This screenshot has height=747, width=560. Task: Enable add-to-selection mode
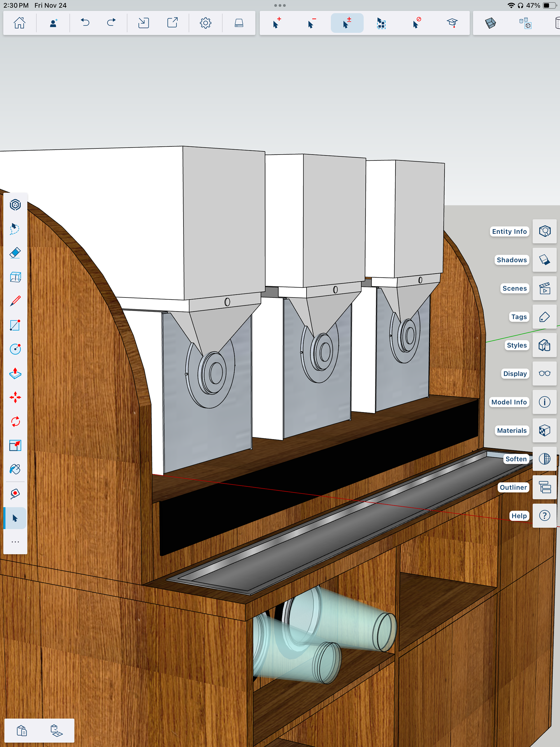point(276,23)
